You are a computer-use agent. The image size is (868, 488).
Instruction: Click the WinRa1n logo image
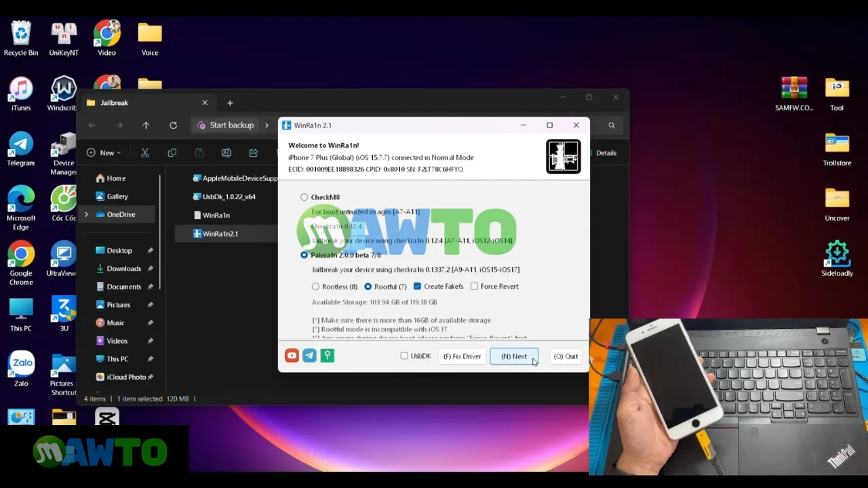(x=564, y=157)
